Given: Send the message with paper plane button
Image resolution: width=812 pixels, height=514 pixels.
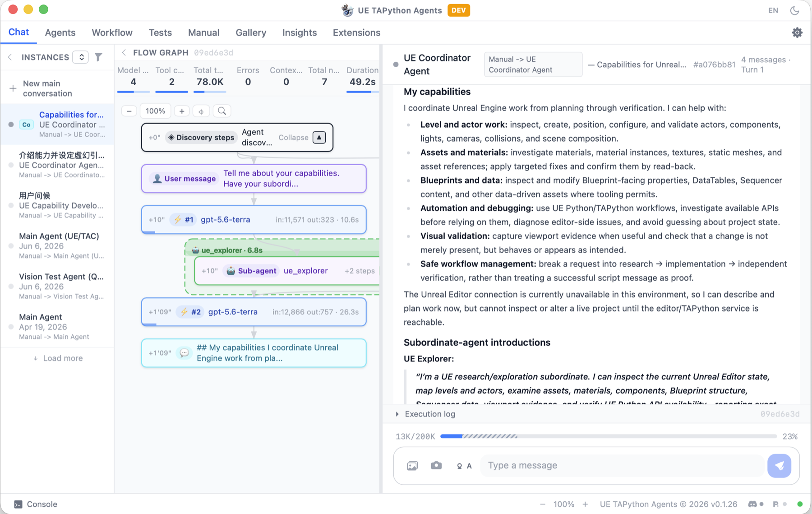Looking at the screenshot, I should [779, 466].
